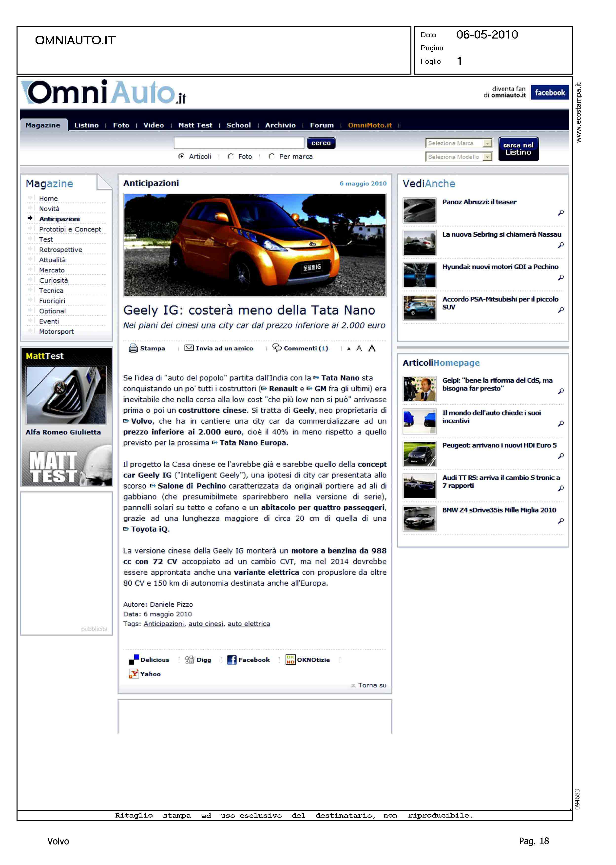Click the magnifier icon beside Panoz Abruzzi teaser
Viewport: 616px width, 865px height.
coord(561,213)
